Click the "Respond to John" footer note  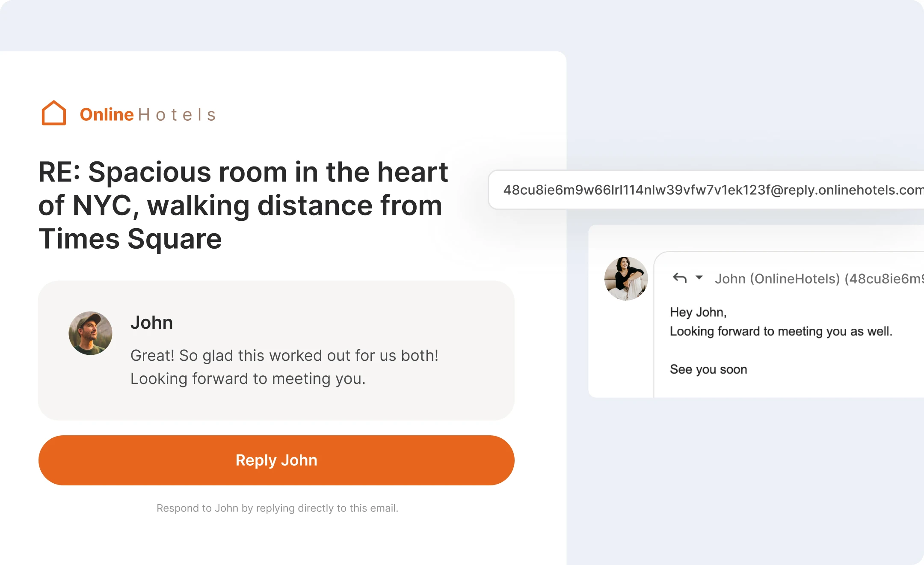pyautogui.click(x=277, y=508)
